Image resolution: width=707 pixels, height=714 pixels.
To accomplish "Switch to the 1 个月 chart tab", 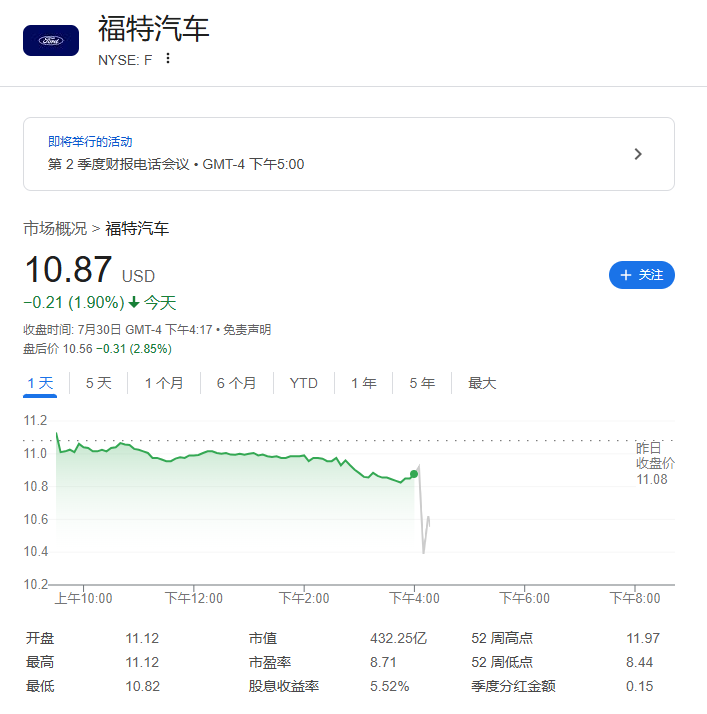I will pos(164,383).
